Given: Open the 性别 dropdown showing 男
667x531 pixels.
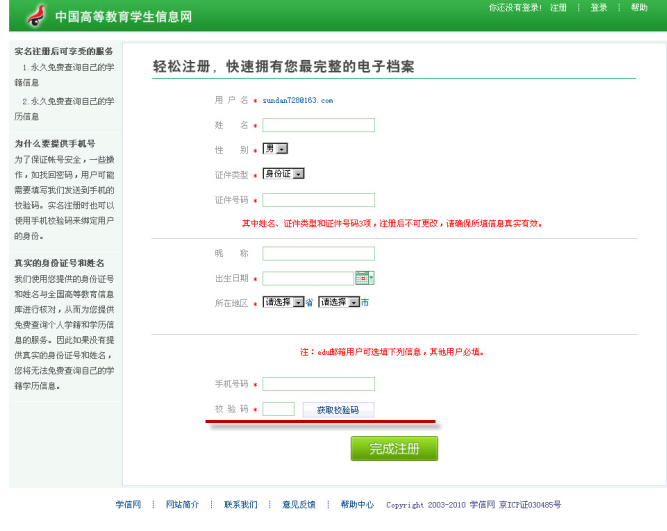Looking at the screenshot, I should coord(275,148).
